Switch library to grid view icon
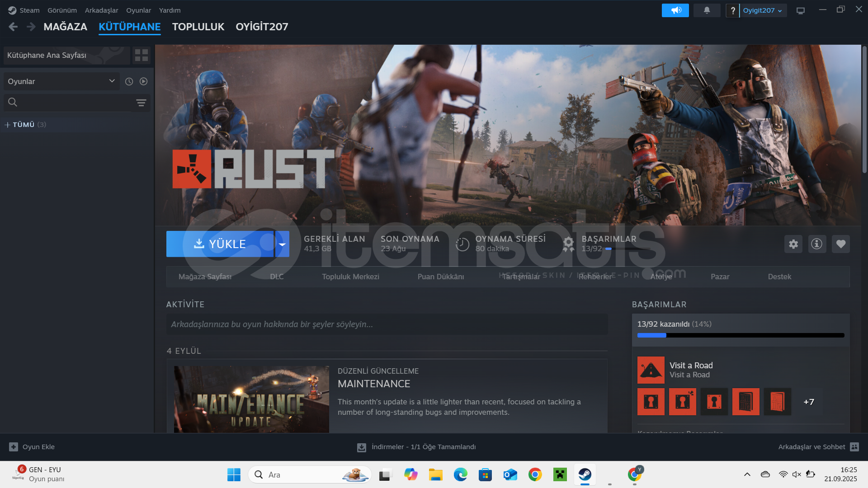This screenshot has width=868, height=488. point(142,55)
